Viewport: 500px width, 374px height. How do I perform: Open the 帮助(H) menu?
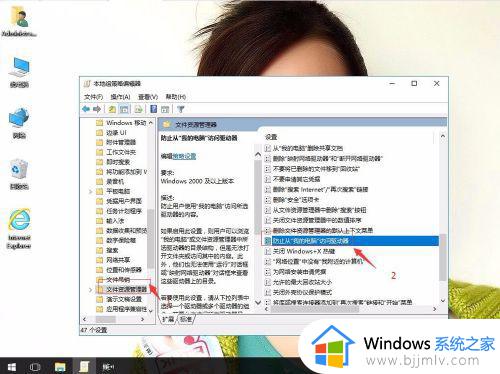(x=176, y=97)
